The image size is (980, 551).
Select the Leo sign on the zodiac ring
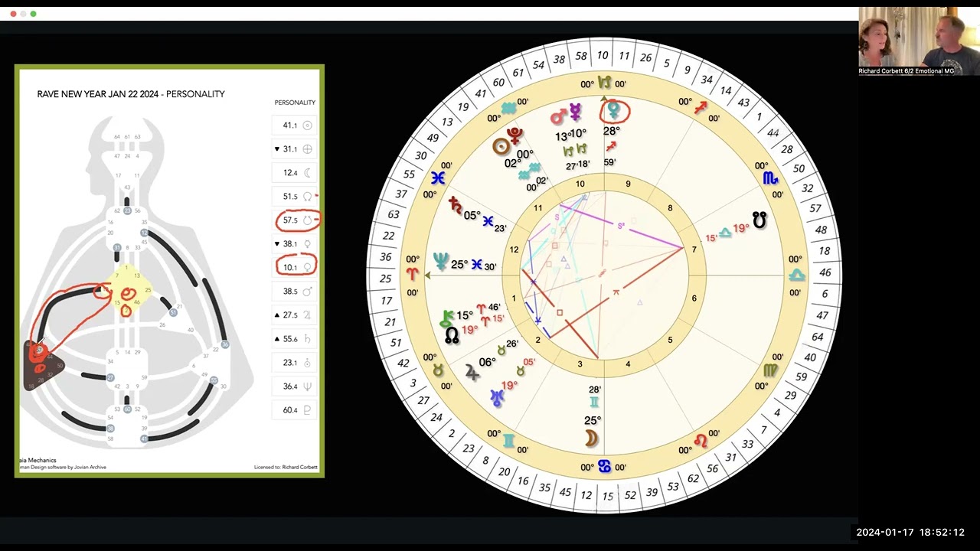[701, 441]
